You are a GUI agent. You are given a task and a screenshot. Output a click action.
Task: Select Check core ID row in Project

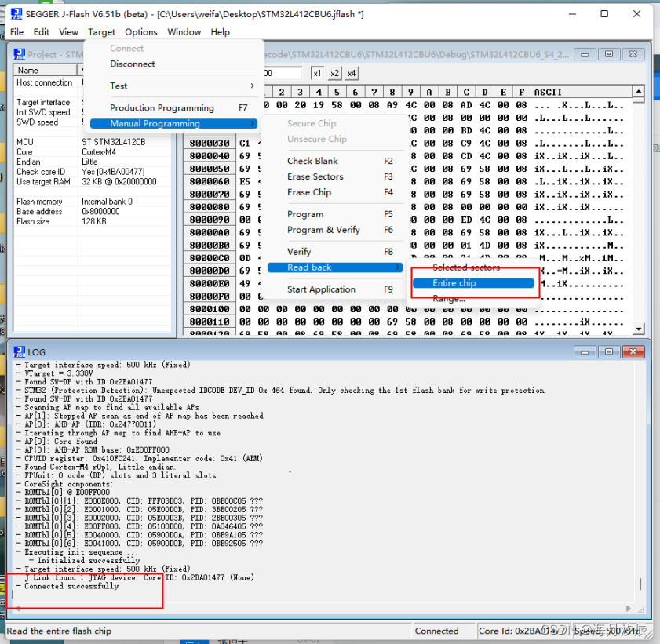[92, 172]
